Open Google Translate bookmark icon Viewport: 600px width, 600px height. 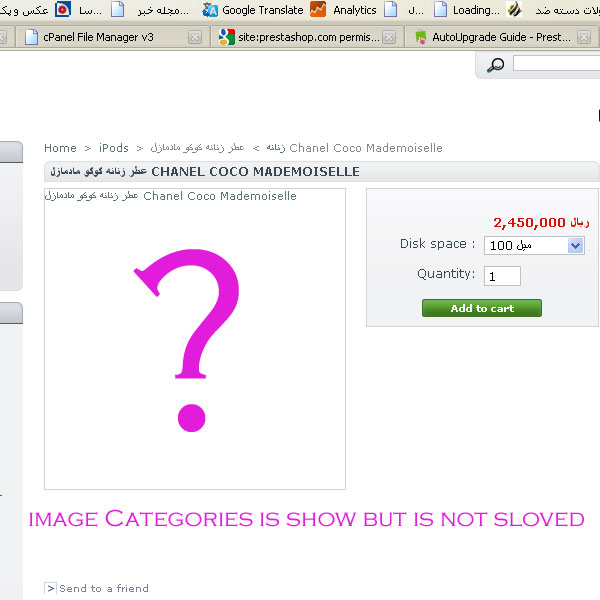(210, 10)
